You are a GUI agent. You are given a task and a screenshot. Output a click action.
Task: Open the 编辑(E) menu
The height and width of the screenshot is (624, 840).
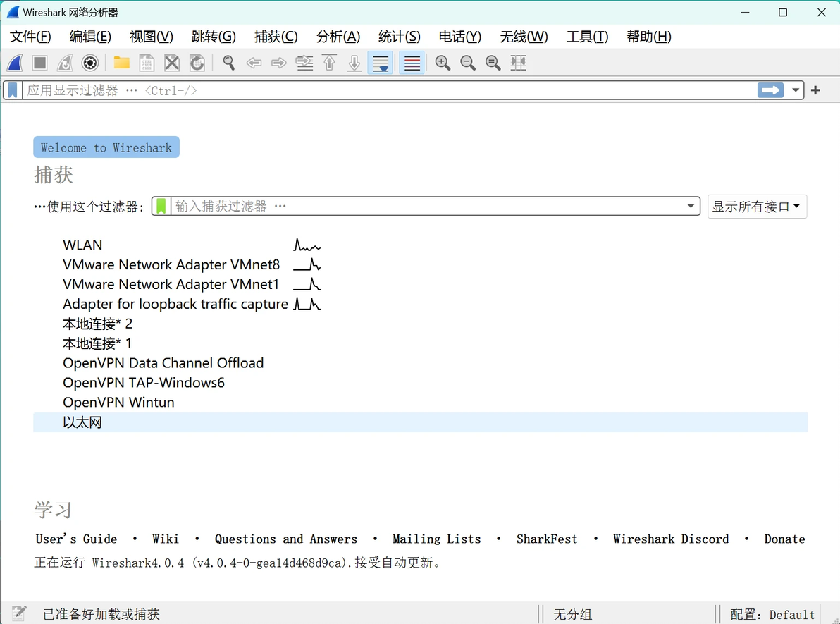[90, 37]
